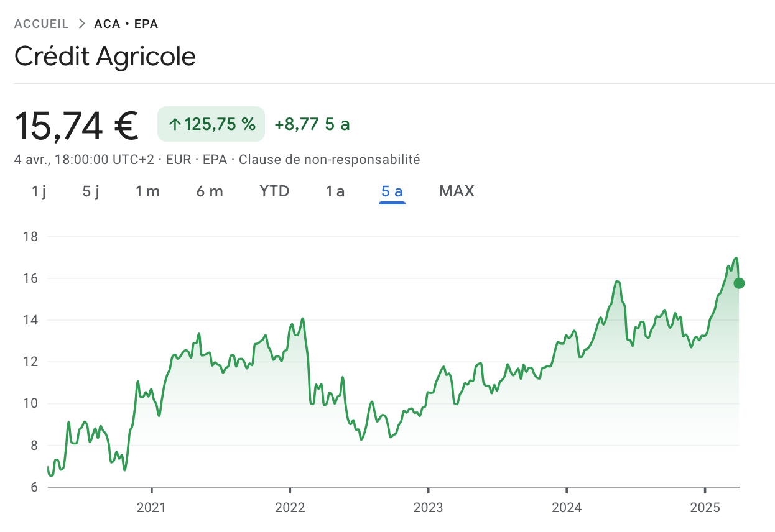
Task: Select the Crédit Agricole heading
Action: [105, 57]
